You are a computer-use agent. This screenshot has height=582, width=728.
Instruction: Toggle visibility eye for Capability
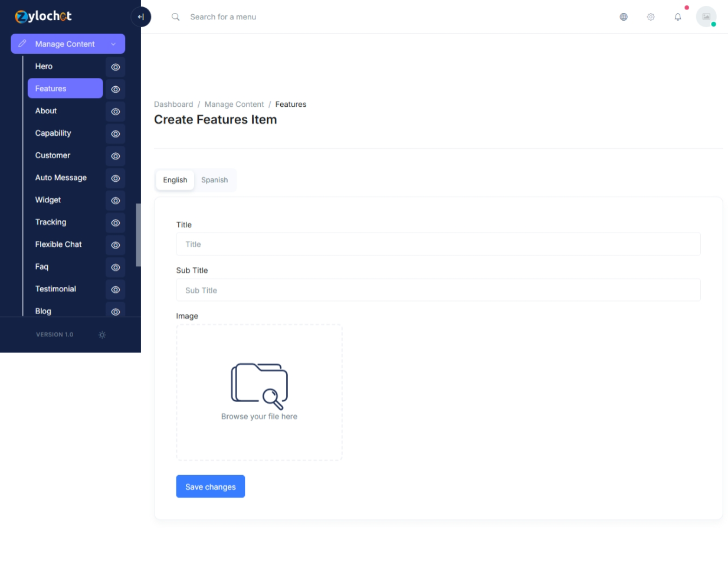coord(116,134)
